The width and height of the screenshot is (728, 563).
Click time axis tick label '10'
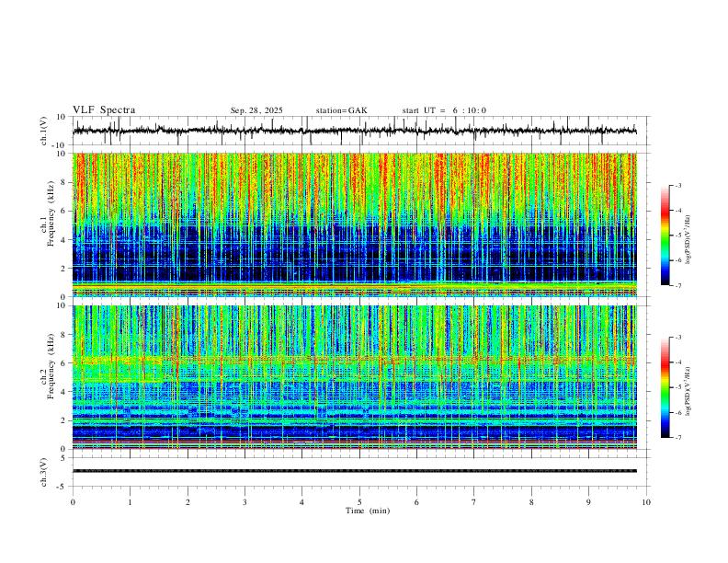[x=646, y=502]
